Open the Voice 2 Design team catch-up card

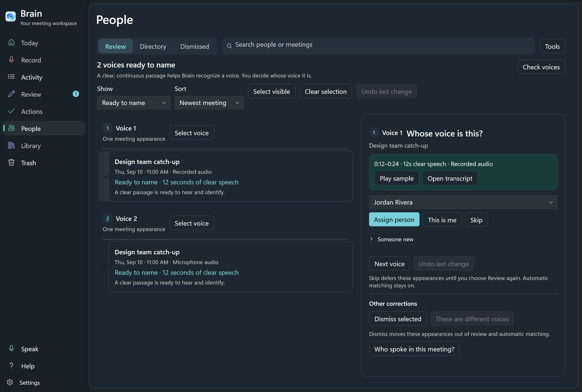point(231,267)
